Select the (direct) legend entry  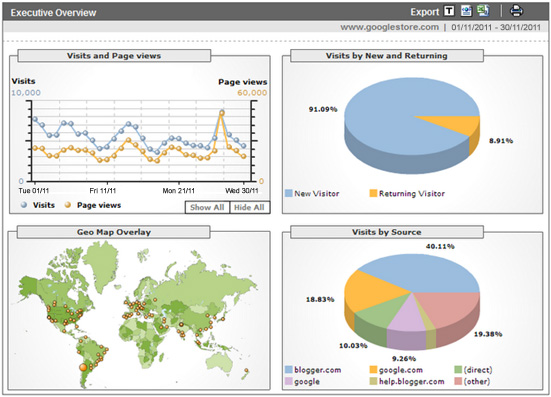(x=473, y=370)
